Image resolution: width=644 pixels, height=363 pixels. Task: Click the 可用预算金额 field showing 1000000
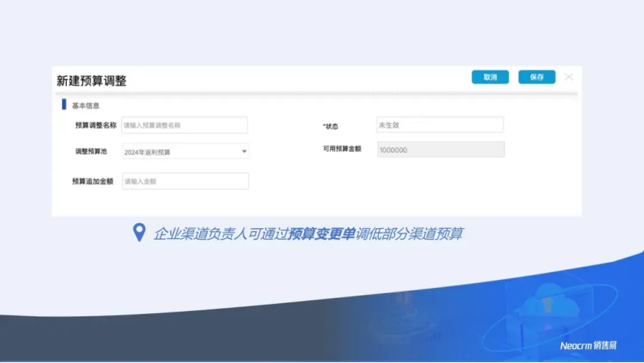[x=439, y=150]
